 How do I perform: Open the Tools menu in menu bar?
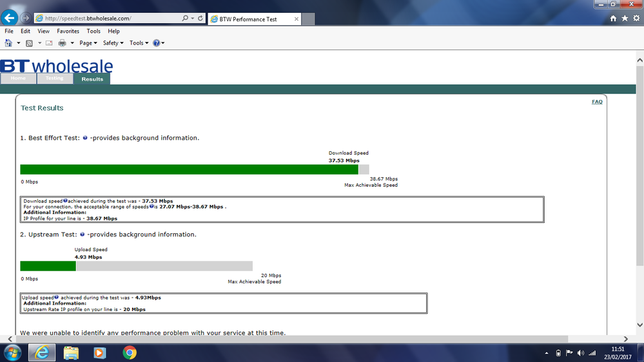93,31
